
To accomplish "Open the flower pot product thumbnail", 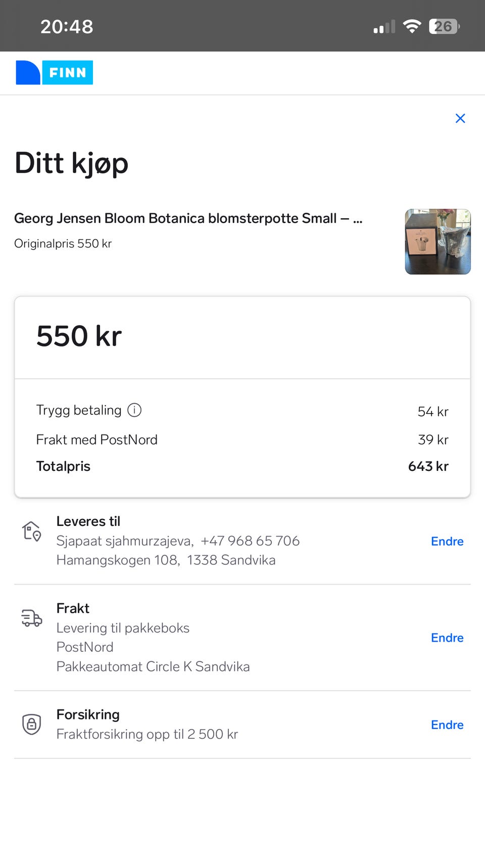I will [x=438, y=242].
